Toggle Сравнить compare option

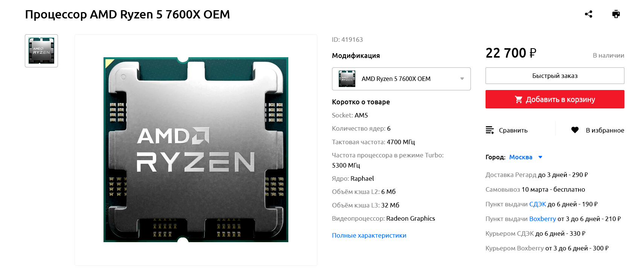click(x=507, y=130)
